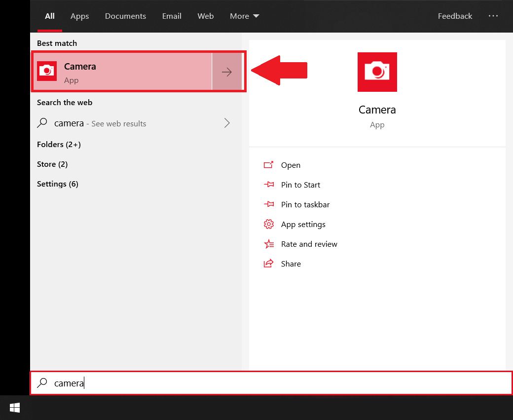This screenshot has width=513, height=420.
Task: Click the Start button on the taskbar
Action: tap(14, 408)
